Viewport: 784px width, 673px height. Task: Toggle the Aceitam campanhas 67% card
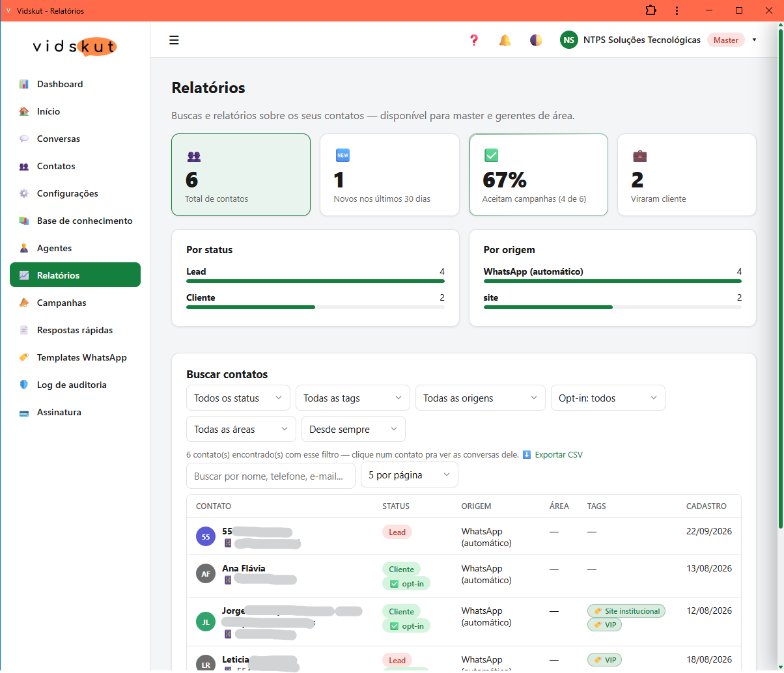tap(539, 174)
